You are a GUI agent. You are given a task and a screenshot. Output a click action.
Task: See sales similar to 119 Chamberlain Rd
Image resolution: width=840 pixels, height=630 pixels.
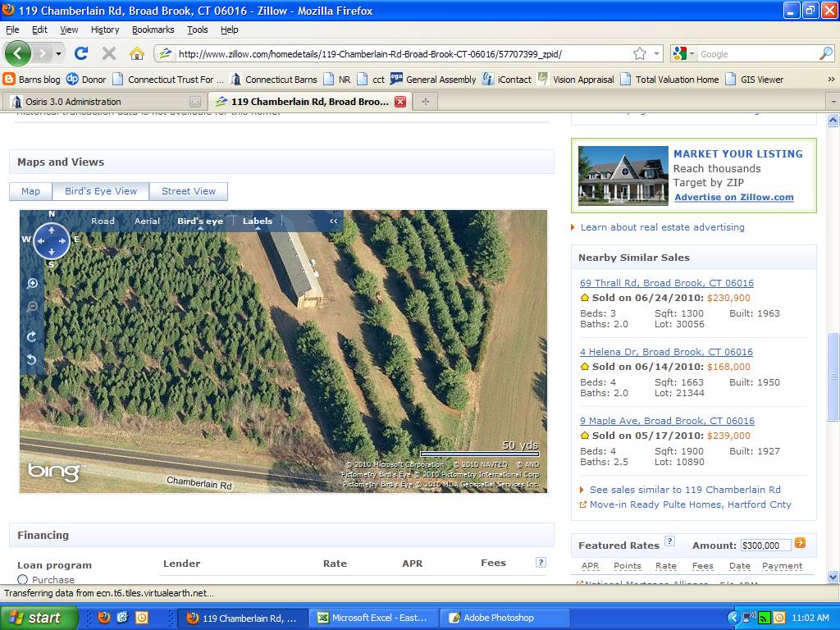pyautogui.click(x=685, y=490)
